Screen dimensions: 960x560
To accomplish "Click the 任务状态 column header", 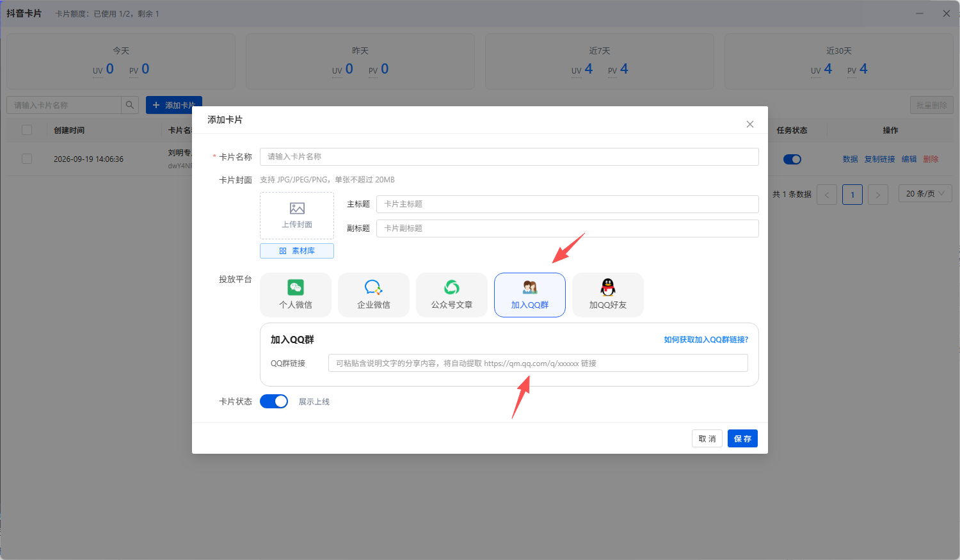I will (x=792, y=131).
